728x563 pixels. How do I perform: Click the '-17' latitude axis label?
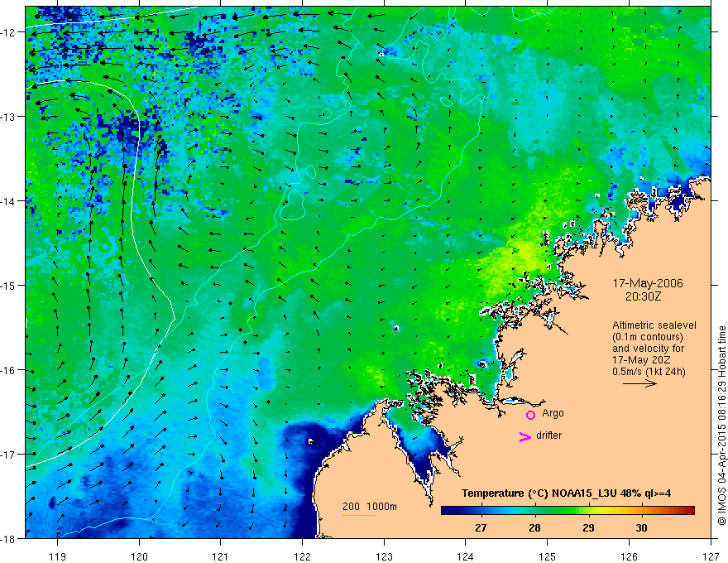(10, 455)
